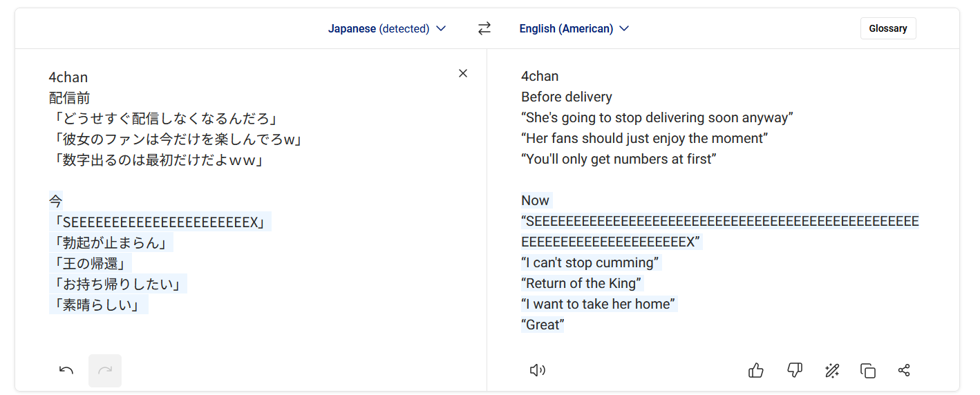Click the source line 「素晴らしい」
This screenshot has height=395, width=980.
[98, 305]
